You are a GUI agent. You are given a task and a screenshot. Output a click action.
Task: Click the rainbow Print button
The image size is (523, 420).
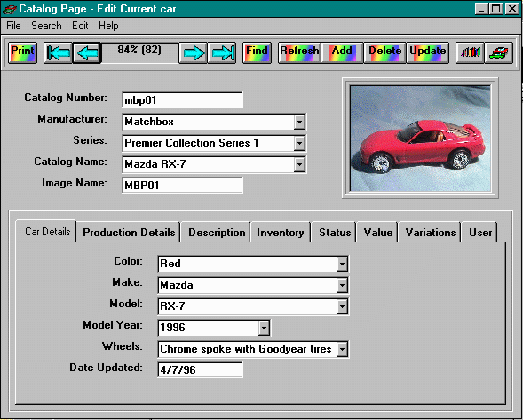pos(22,52)
